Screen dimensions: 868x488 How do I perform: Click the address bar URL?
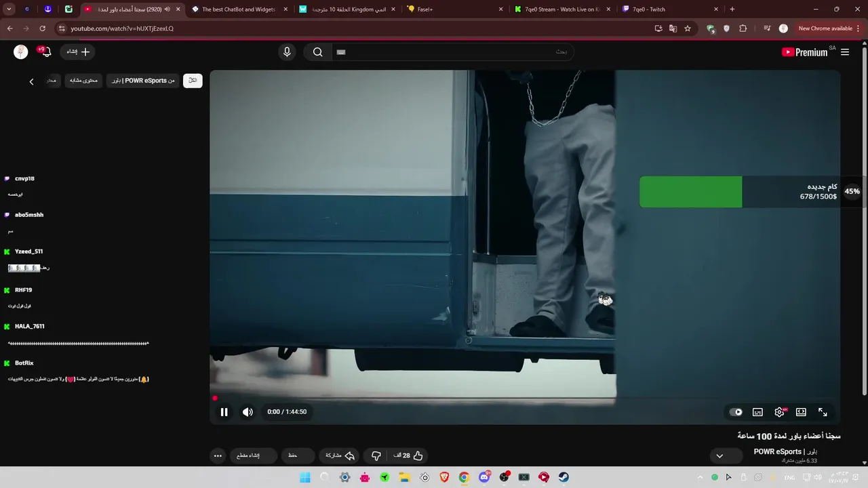[122, 28]
